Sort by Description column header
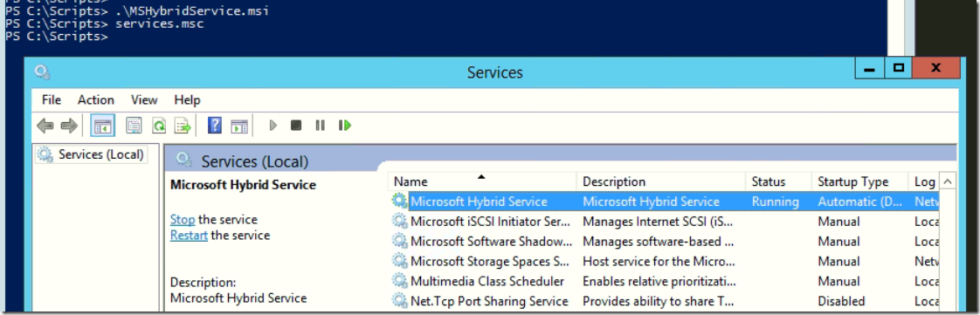Viewport: 980px width, 315px height. (661, 181)
